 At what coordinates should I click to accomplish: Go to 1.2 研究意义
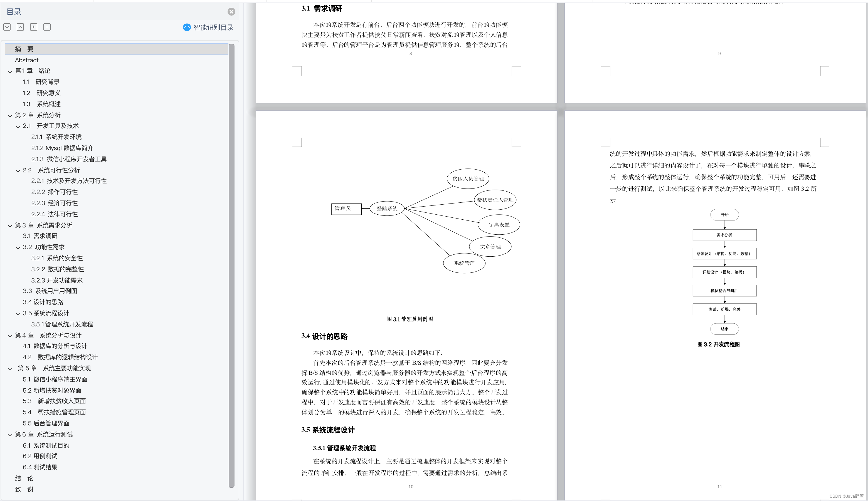tap(42, 93)
